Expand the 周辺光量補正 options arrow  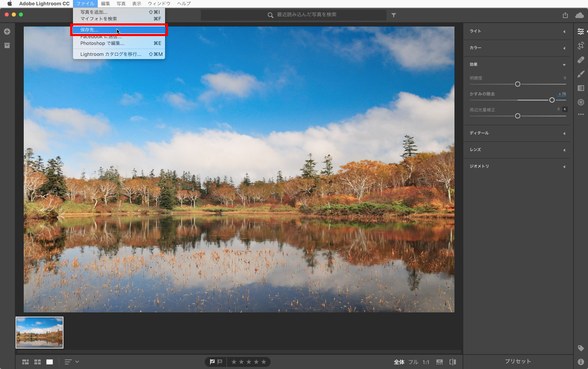coord(565,109)
